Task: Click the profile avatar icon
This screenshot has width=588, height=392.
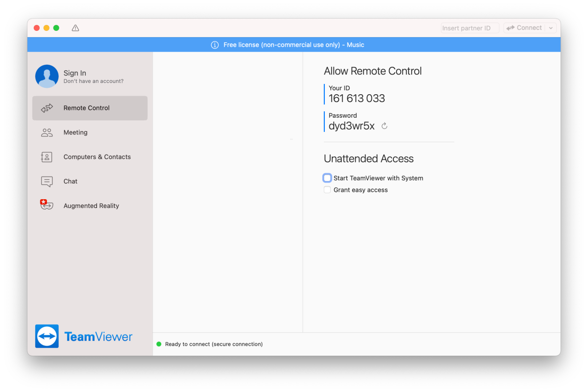Action: 47,77
